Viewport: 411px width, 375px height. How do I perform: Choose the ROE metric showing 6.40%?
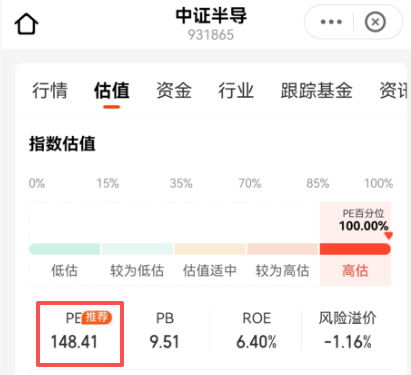256,330
